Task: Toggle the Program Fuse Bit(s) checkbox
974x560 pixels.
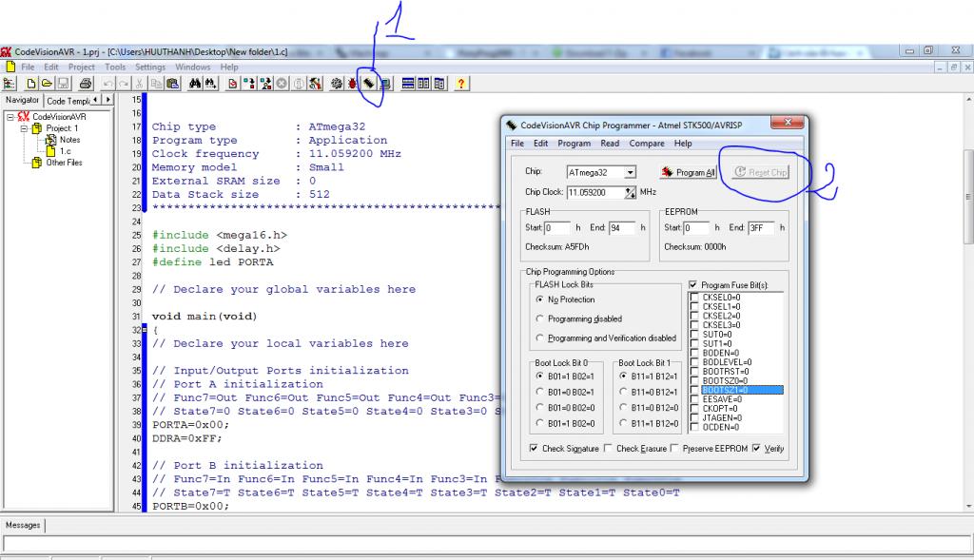Action: (x=693, y=285)
